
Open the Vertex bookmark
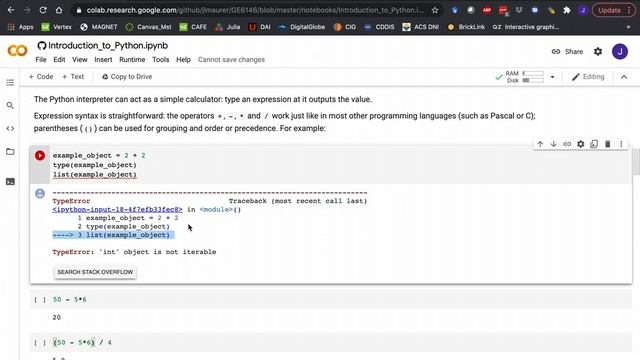57,27
